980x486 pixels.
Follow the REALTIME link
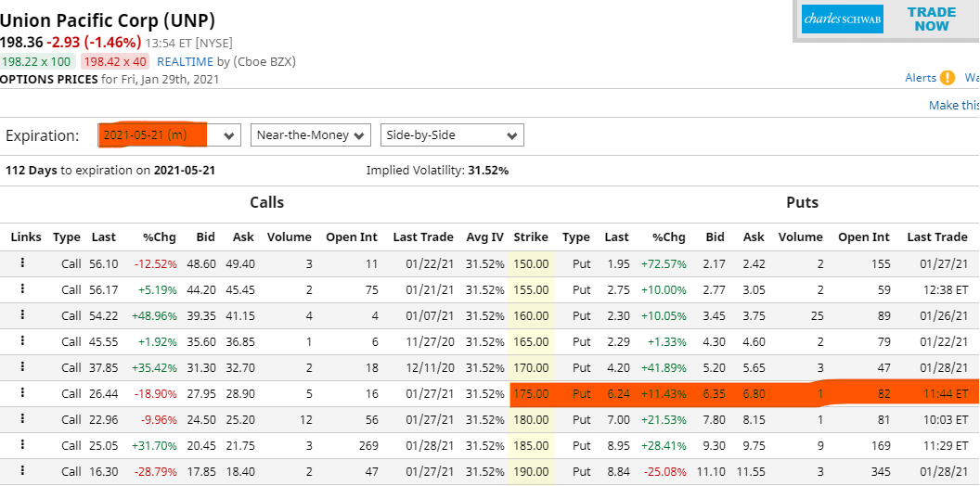pyautogui.click(x=185, y=61)
